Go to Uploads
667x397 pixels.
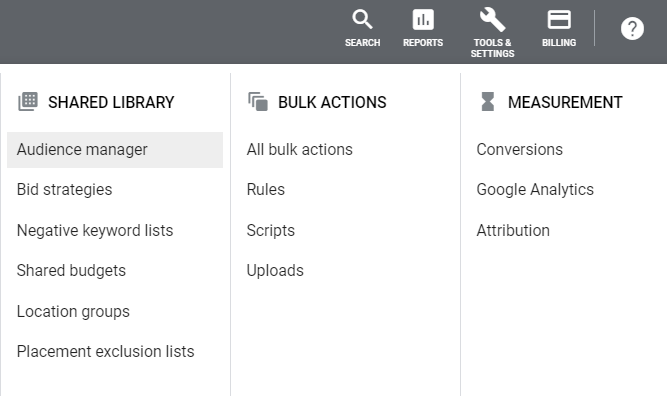click(x=275, y=271)
